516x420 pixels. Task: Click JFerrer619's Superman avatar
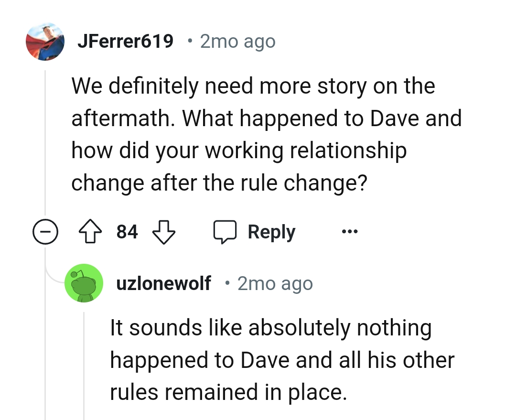[45, 42]
